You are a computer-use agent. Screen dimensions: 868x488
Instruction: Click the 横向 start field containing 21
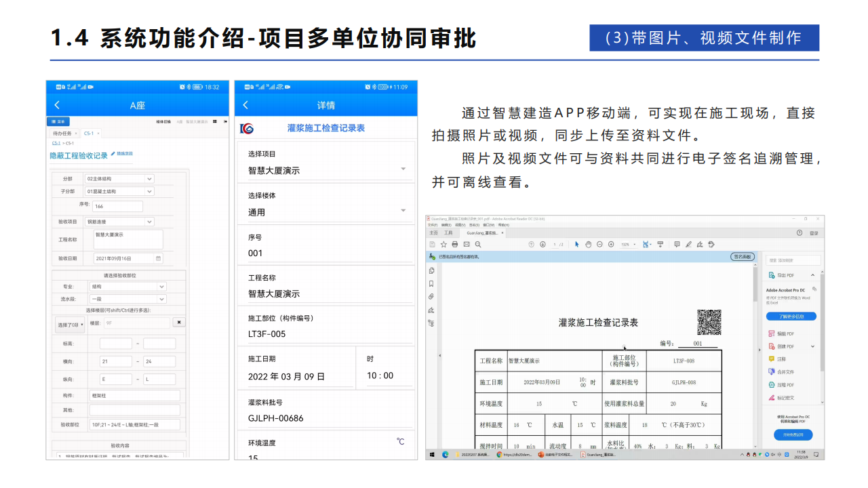click(x=115, y=361)
